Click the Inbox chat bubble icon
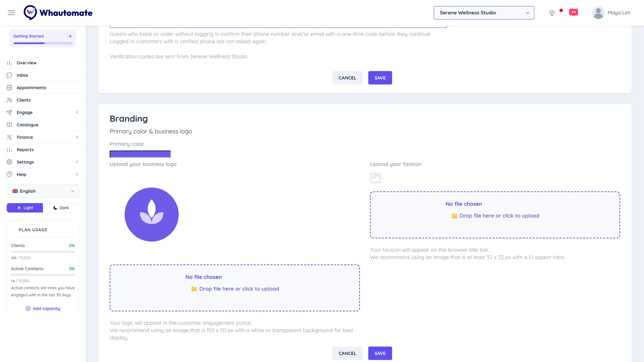This screenshot has height=362, width=644. coord(9,75)
